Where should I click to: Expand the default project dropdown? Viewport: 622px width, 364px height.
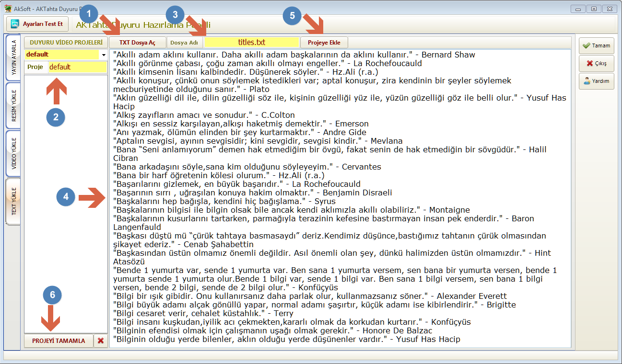104,55
